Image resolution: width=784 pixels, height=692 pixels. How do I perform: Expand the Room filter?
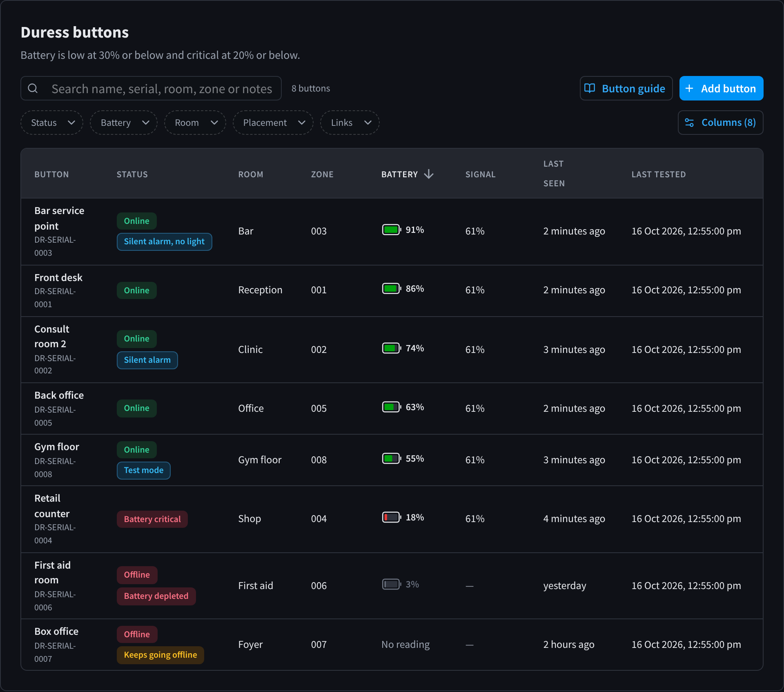[x=195, y=123]
